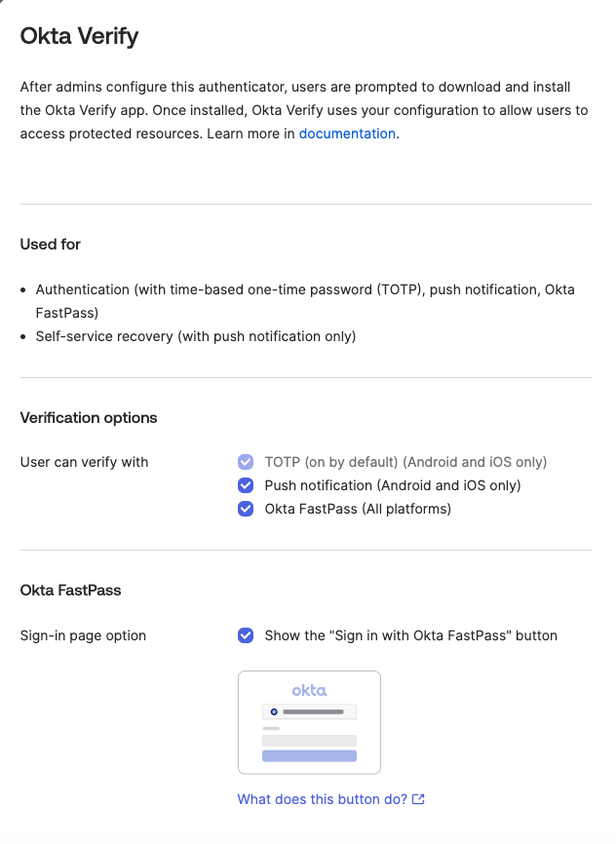
Task: Click the "Verification options" section heading
Action: coord(89,418)
